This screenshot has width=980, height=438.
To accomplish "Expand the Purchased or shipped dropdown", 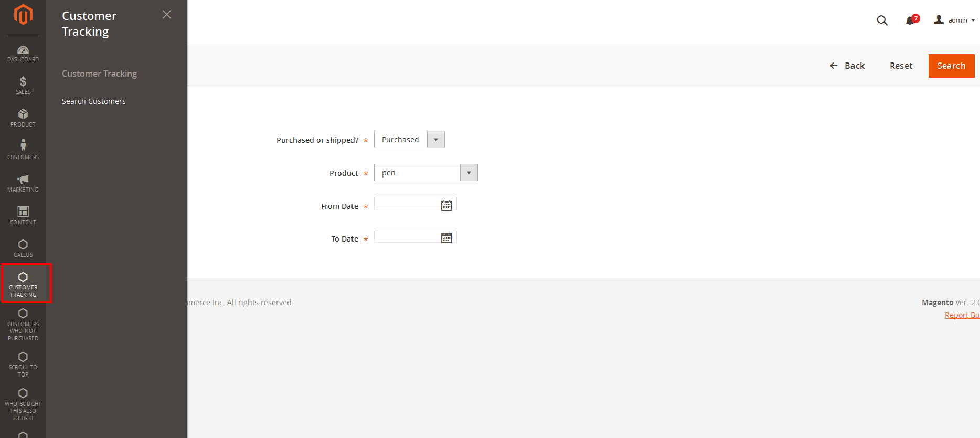I will (x=409, y=140).
